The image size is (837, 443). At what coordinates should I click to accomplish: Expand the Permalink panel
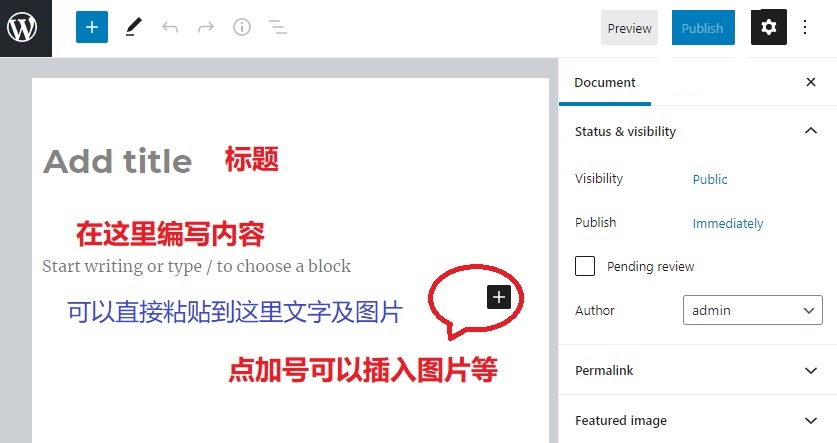point(810,370)
